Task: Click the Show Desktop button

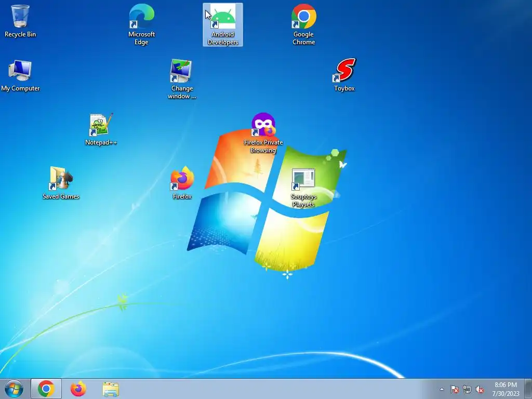Action: pyautogui.click(x=528, y=389)
